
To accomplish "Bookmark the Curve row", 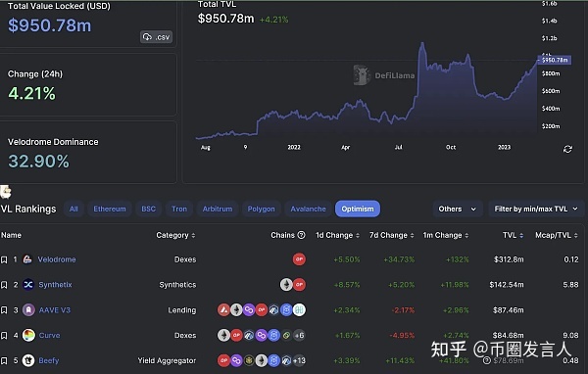I will (4, 336).
